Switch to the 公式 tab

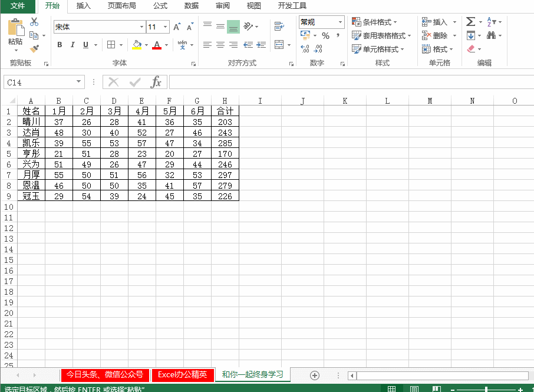tap(160, 6)
